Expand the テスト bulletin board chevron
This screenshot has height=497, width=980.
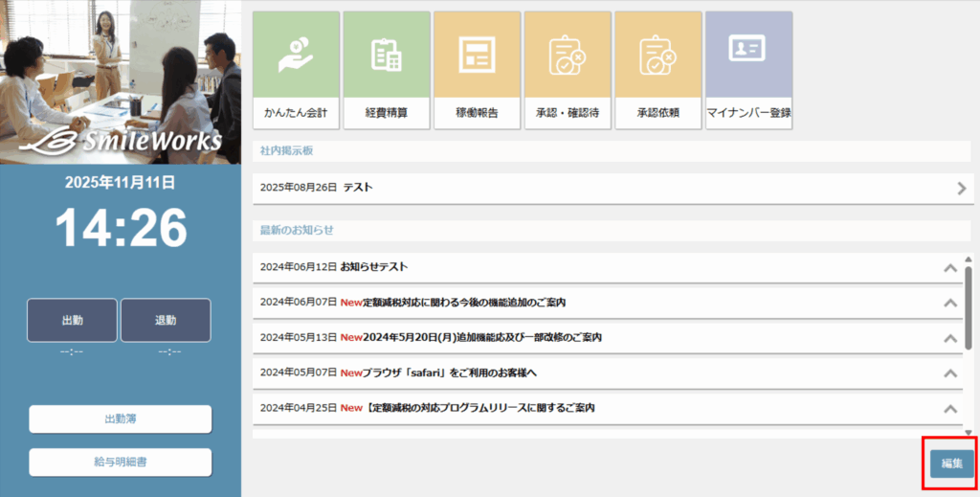(961, 189)
